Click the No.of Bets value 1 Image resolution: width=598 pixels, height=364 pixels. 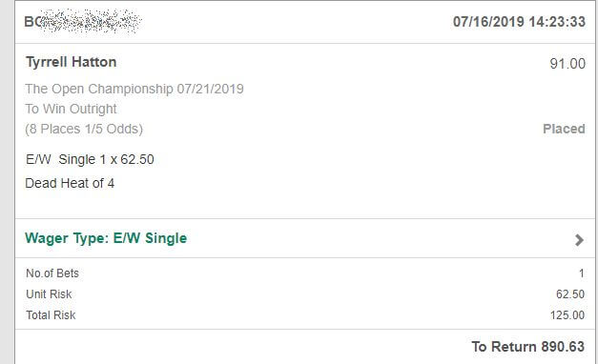(x=582, y=273)
